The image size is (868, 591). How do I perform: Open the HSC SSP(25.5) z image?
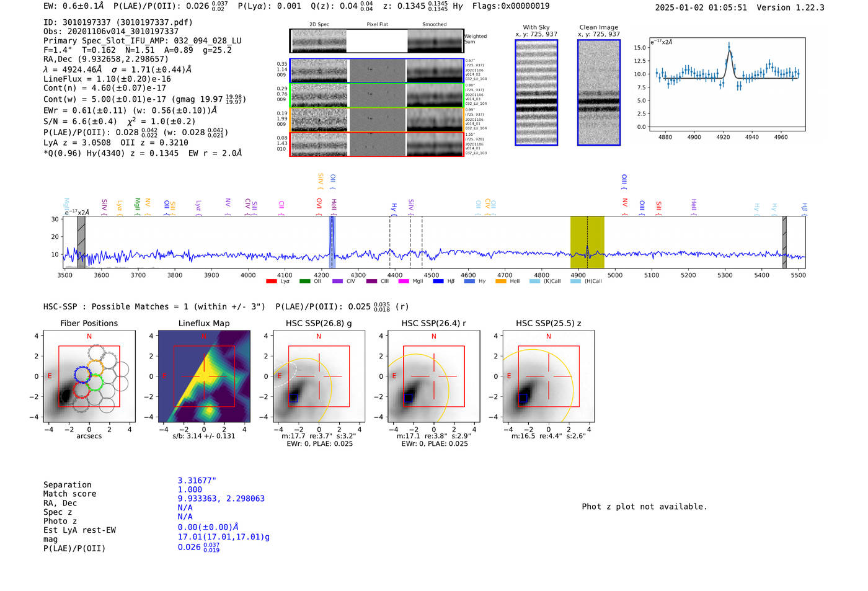pos(549,376)
